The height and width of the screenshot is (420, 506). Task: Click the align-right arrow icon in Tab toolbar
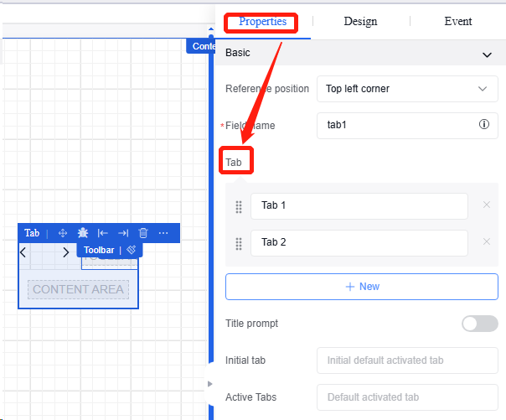pyautogui.click(x=123, y=233)
